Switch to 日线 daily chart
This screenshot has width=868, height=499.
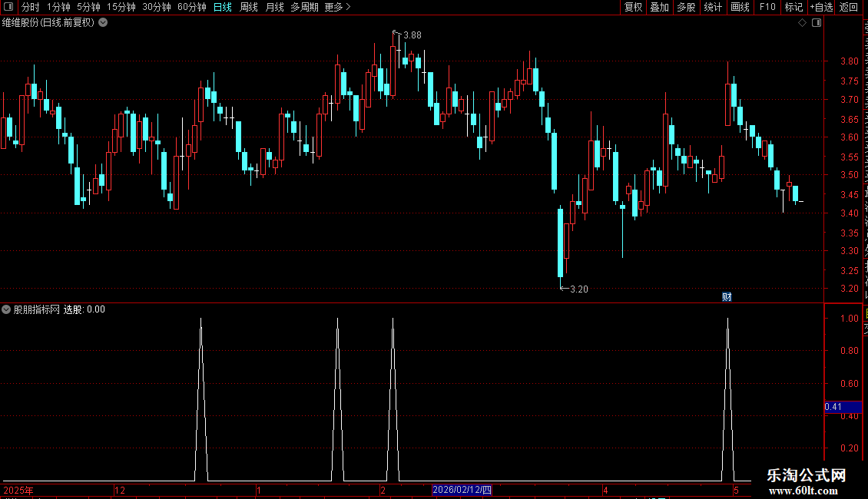[223, 7]
